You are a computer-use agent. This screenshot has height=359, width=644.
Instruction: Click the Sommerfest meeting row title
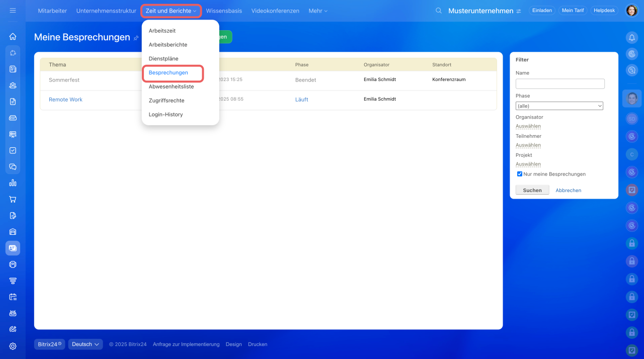64,80
